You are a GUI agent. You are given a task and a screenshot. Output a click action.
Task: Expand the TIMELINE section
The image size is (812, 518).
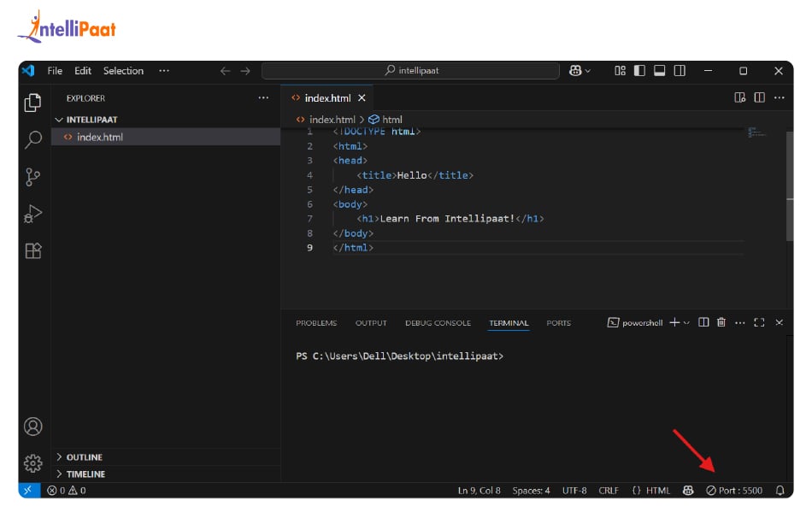(x=166, y=474)
